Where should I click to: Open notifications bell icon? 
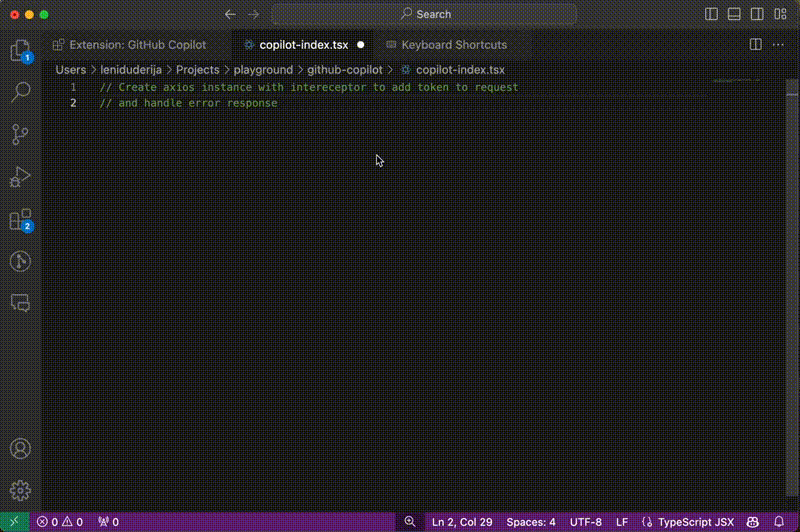click(x=779, y=522)
